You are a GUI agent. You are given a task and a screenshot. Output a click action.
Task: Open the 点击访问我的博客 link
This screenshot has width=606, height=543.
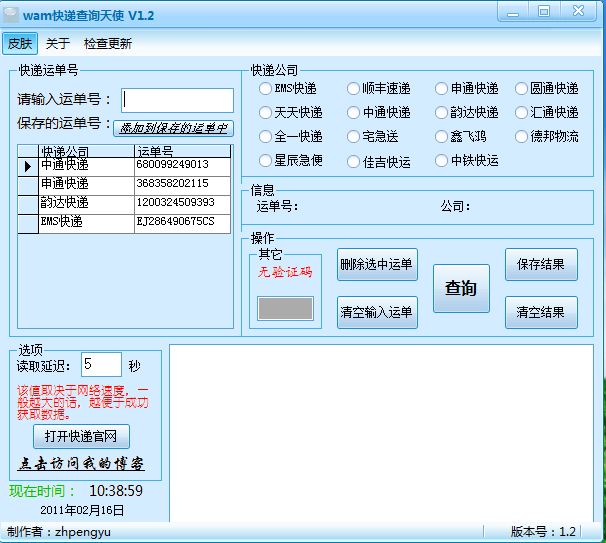[81, 463]
